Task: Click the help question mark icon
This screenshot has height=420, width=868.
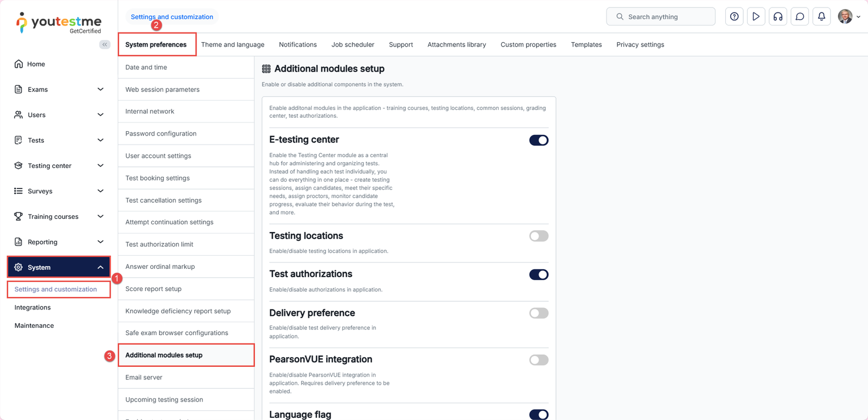Action: (734, 17)
